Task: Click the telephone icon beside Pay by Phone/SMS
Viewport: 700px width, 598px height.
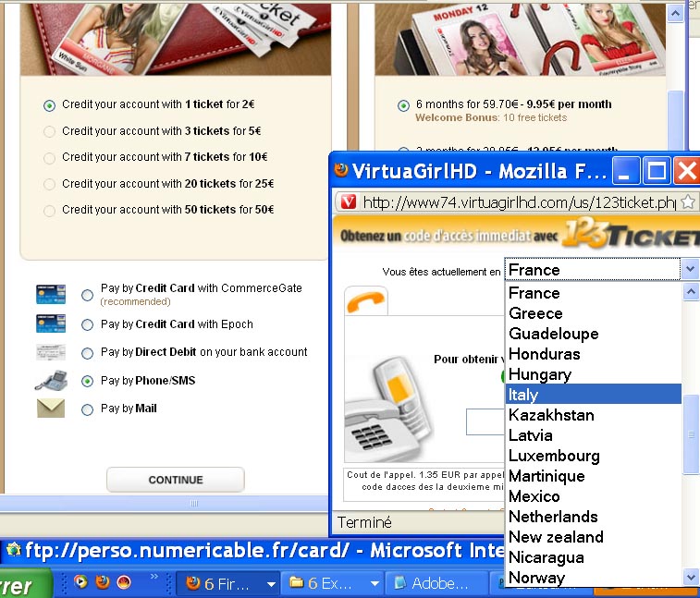Action: coord(51,381)
